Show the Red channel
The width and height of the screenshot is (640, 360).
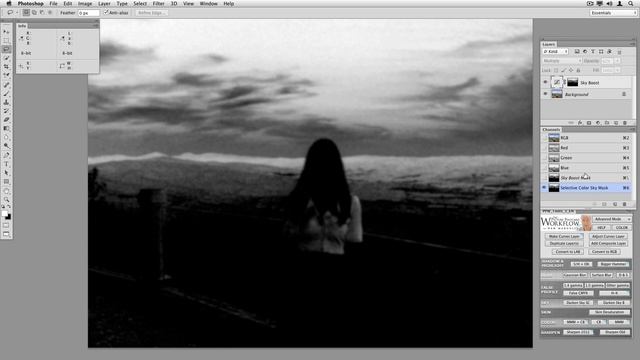[544, 148]
